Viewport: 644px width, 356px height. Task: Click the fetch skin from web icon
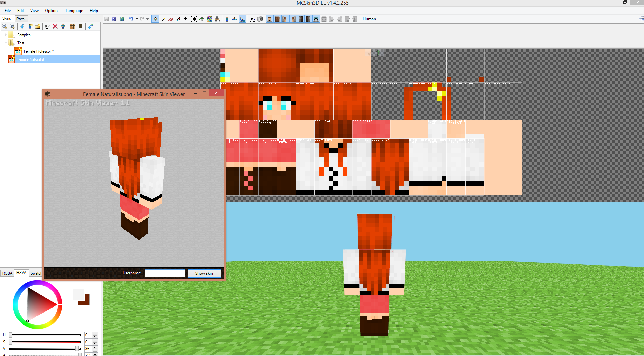[x=91, y=26]
